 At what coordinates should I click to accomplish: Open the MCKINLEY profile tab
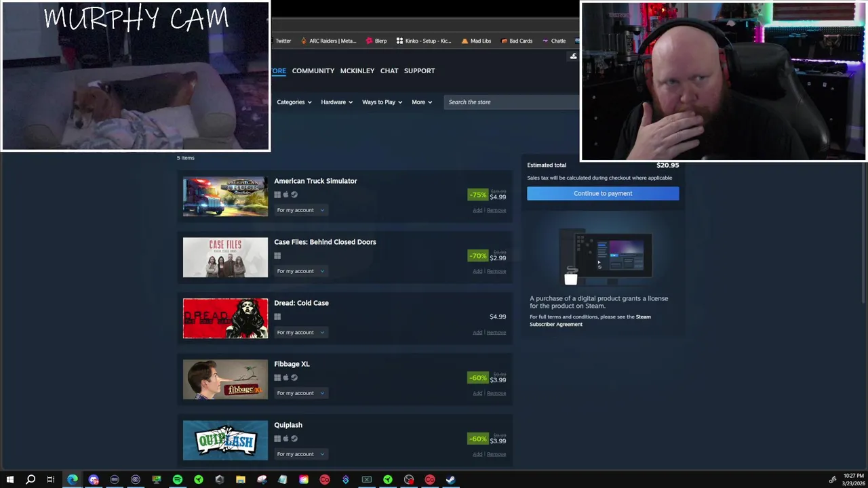(357, 70)
